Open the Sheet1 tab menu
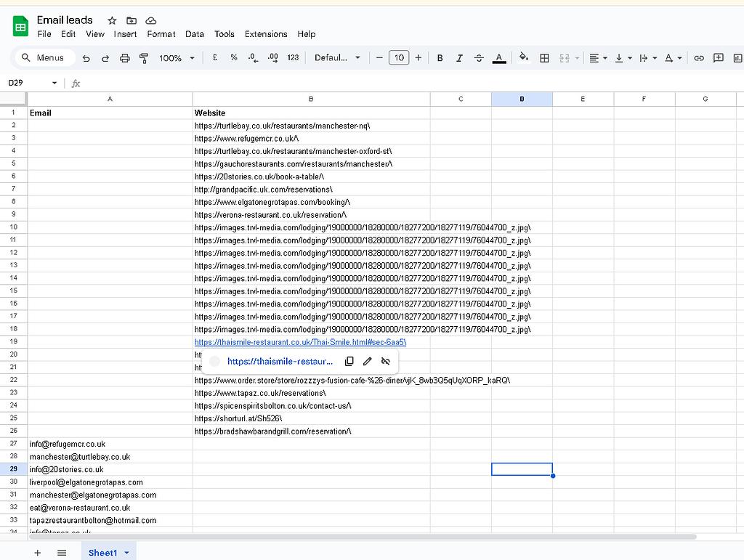The image size is (744, 560). pyautogui.click(x=125, y=553)
